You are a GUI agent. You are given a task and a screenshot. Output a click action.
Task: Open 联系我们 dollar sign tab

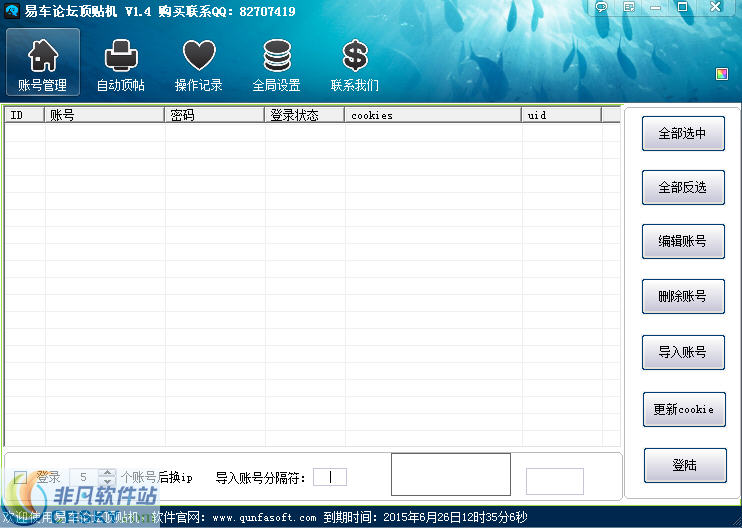point(355,65)
